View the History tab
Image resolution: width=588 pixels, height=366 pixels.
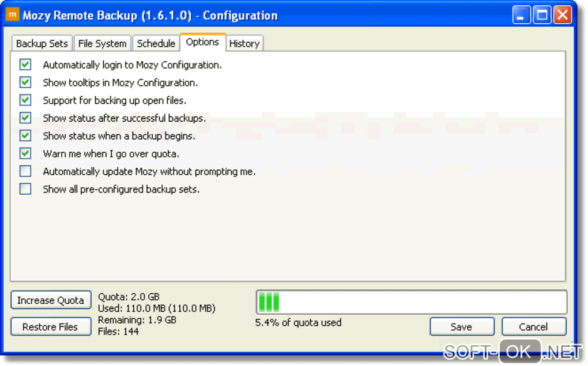(x=244, y=43)
